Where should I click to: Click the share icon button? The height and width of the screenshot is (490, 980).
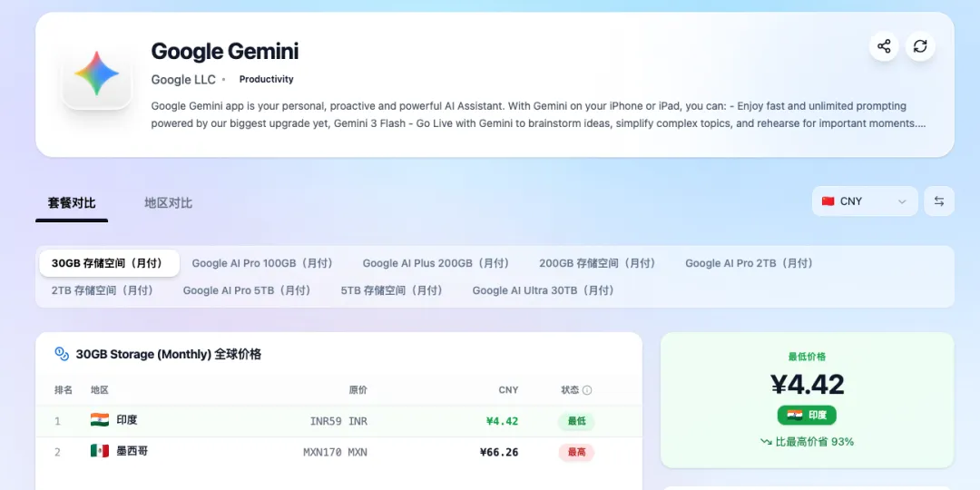point(884,46)
